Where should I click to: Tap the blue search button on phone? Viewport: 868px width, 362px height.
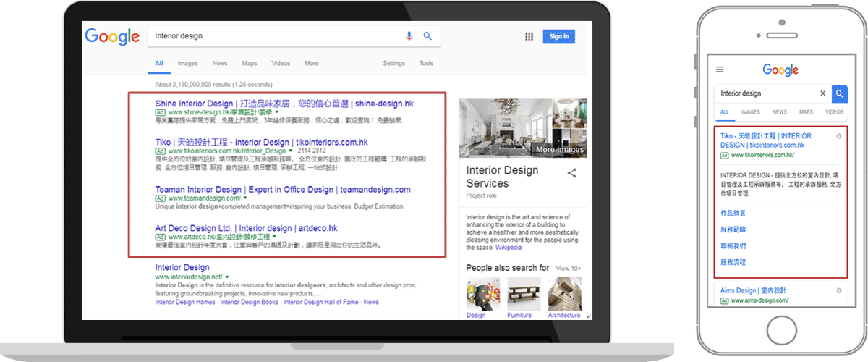click(x=839, y=93)
